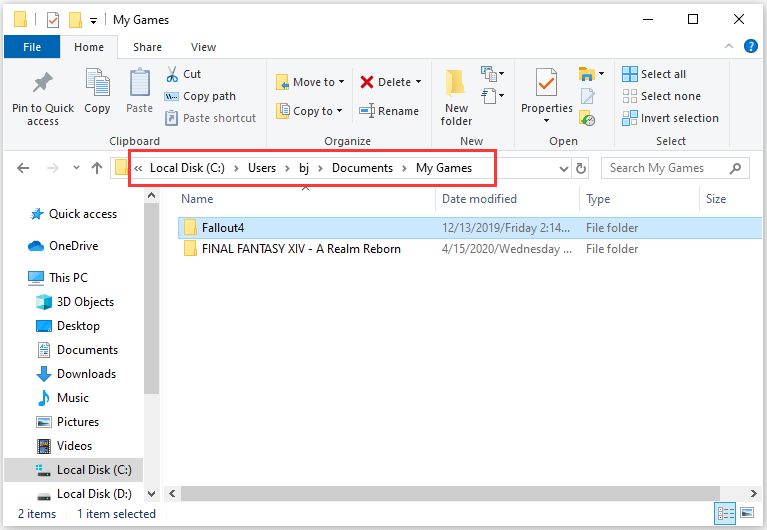Delete the selected folder via ribbon
The height and width of the screenshot is (530, 767).
[385, 82]
